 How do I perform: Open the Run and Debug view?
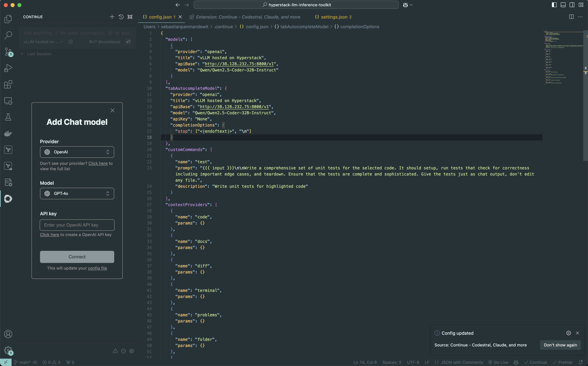click(x=8, y=68)
